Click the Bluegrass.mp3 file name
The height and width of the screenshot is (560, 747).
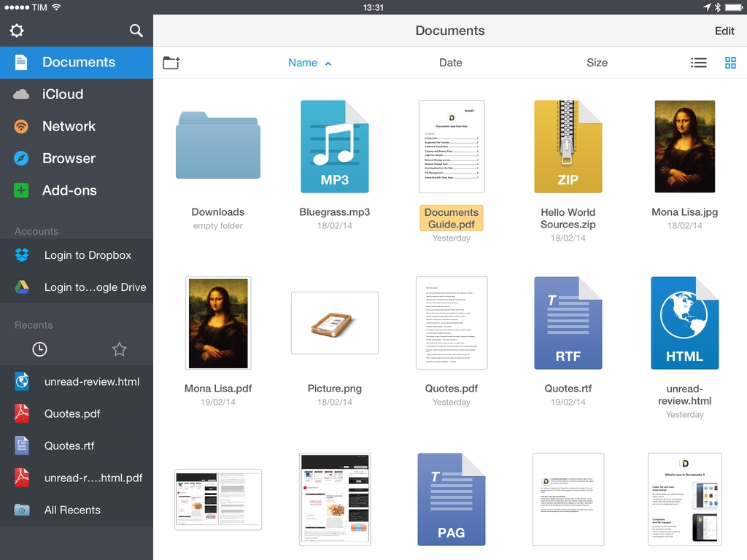[334, 212]
